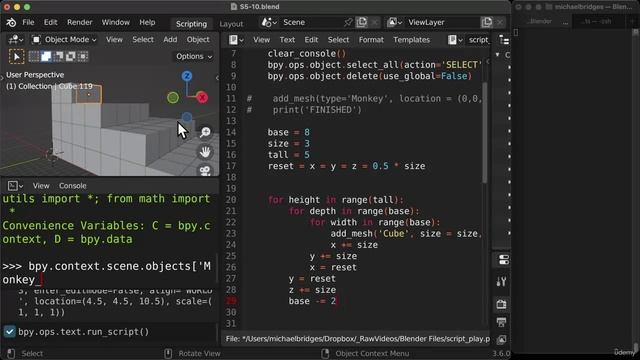Collapse the outliner collection triangle
Image resolution: width=640 pixels, height=360 pixels.
pyautogui.click(x=498, y=54)
